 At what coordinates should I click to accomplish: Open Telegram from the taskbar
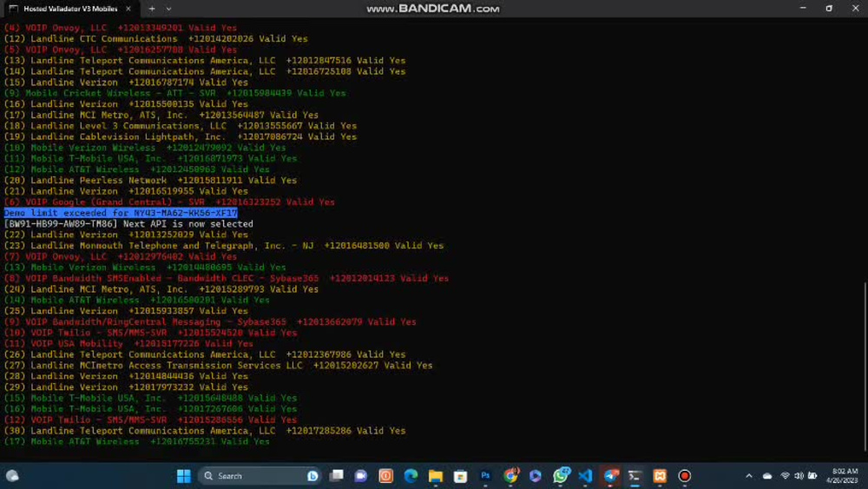point(610,476)
